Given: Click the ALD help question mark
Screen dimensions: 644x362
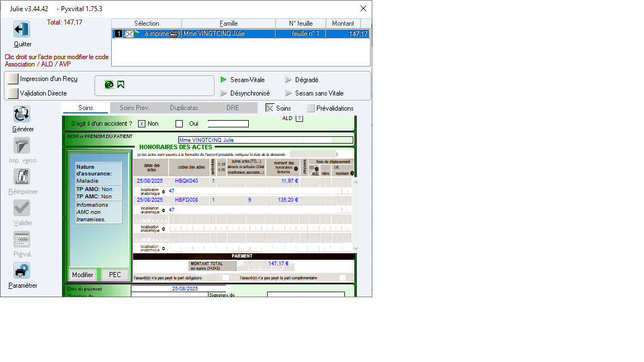Looking at the screenshot, I should point(299,118).
